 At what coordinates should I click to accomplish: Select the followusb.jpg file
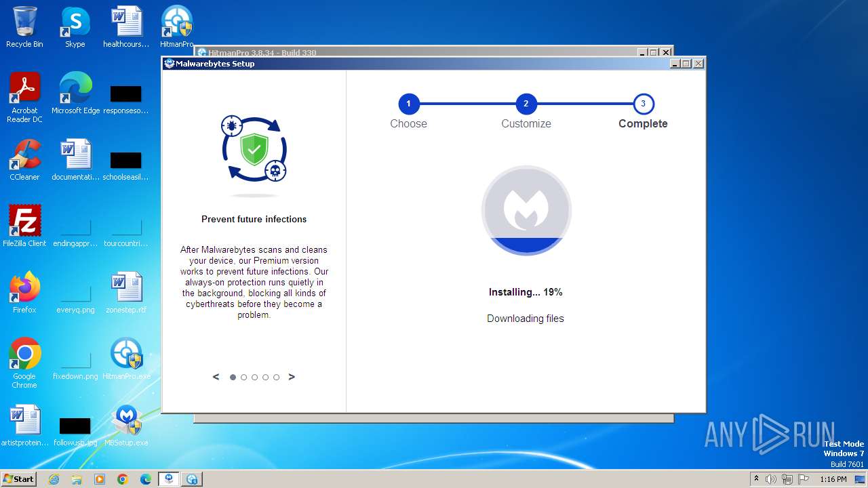[75, 432]
